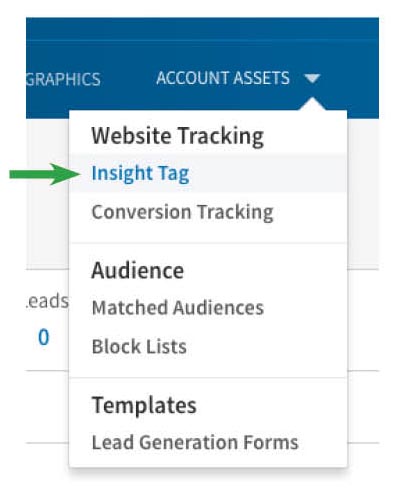Open Block Lists menu item
Screen dimensions: 404x491
(x=139, y=346)
